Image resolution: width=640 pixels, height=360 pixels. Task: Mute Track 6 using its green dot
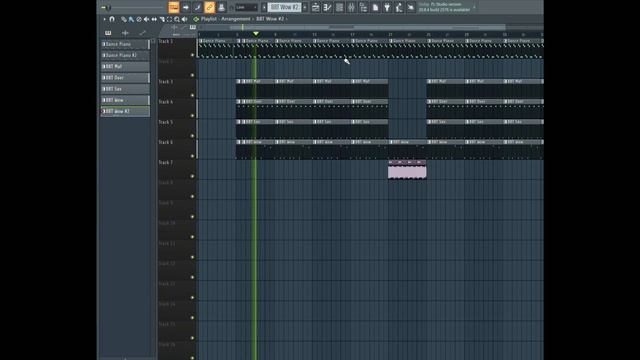click(x=192, y=156)
